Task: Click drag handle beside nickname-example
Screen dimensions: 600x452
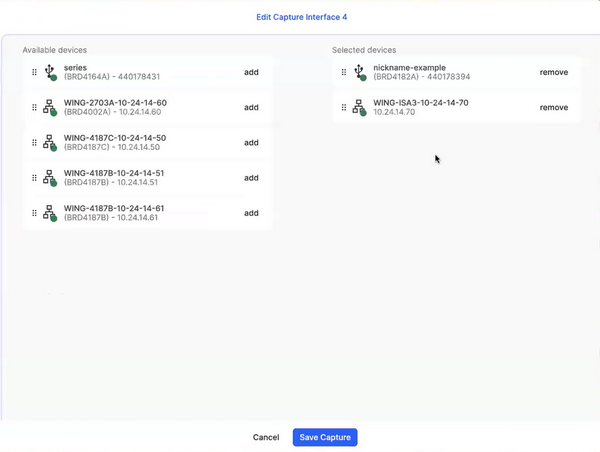Action: coord(344,72)
